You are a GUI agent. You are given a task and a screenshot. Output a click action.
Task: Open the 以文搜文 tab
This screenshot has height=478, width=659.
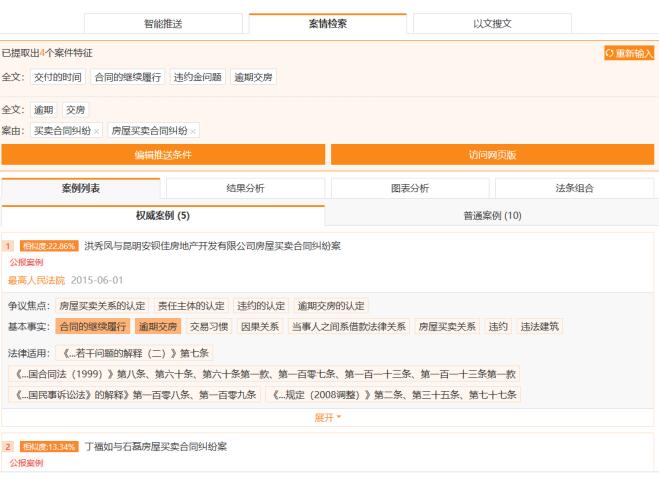pyautogui.click(x=491, y=23)
